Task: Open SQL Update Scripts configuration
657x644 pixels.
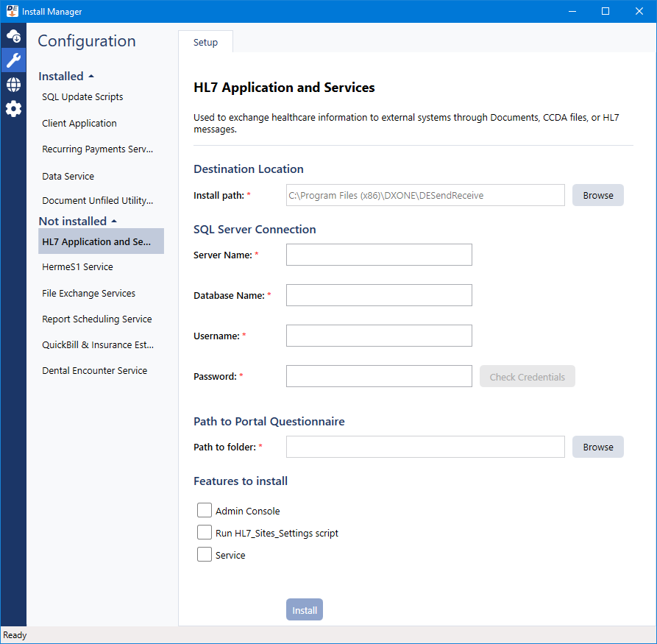Action: tap(82, 97)
